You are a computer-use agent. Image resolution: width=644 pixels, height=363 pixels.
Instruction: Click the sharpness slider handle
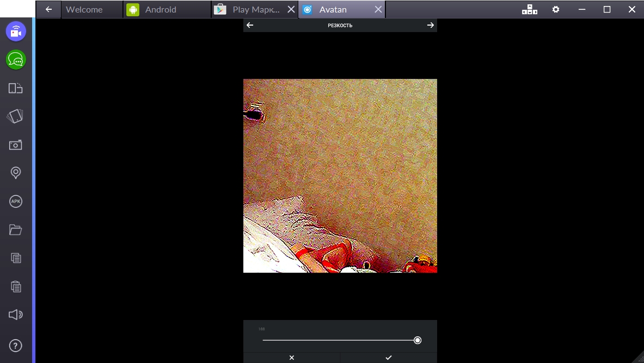[x=418, y=340]
